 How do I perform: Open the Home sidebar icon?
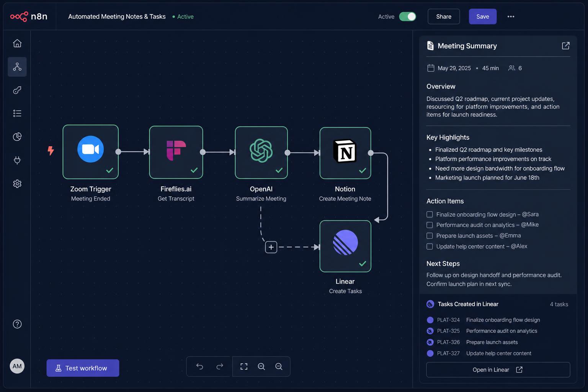(x=17, y=43)
